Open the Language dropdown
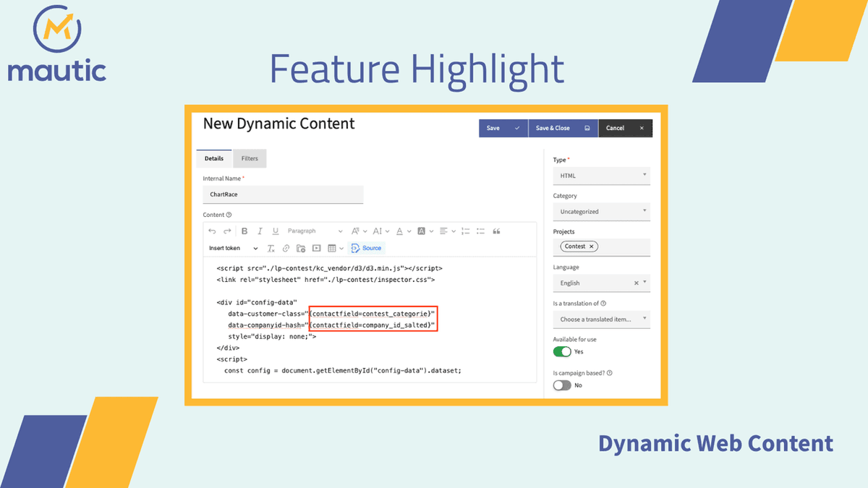This screenshot has height=488, width=868. pos(602,283)
